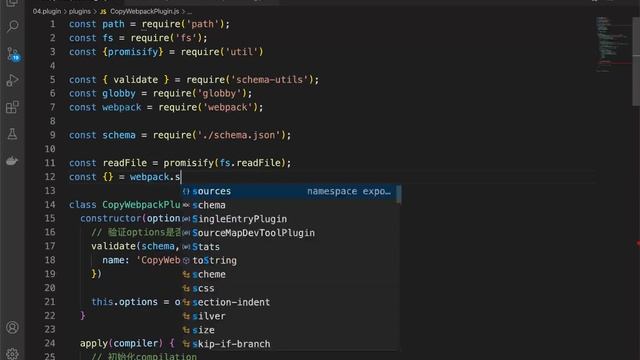
Task: Click 'apply(compiler)' on line 24
Action: tap(122, 343)
